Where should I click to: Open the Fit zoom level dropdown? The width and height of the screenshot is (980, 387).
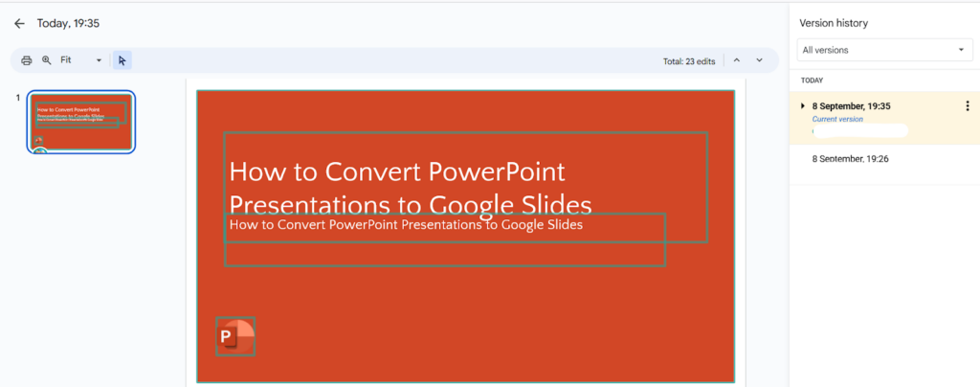(x=80, y=60)
